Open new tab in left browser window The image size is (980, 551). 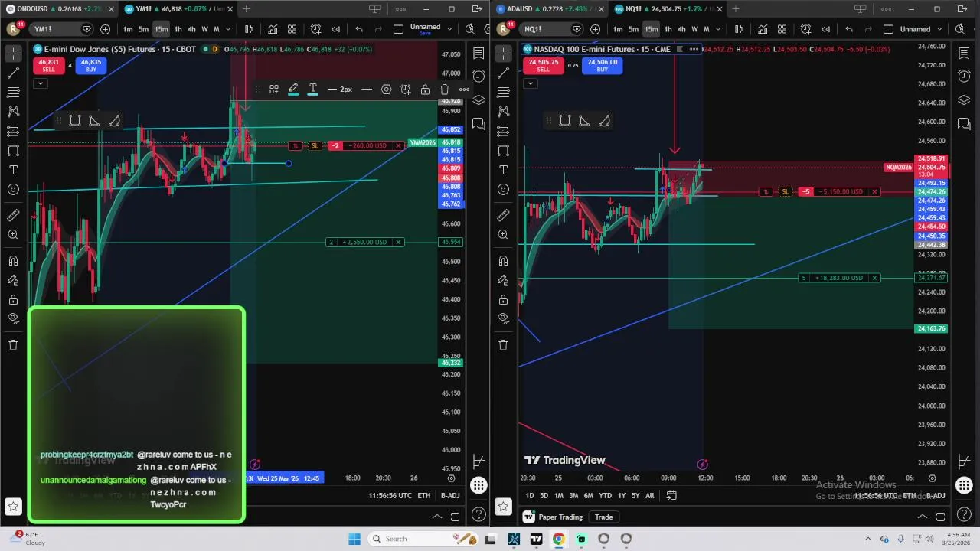point(246,9)
